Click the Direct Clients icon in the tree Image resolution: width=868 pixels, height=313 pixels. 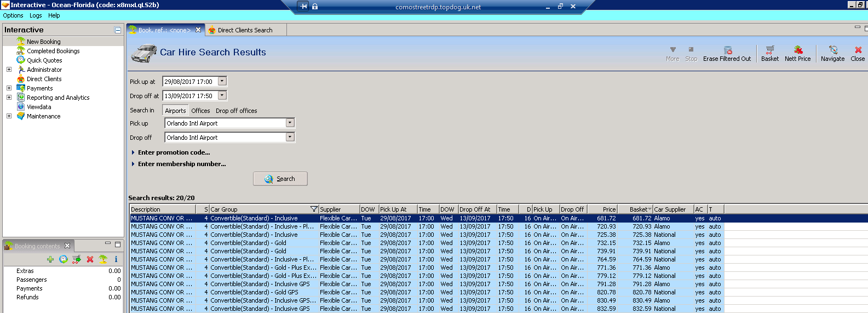21,78
